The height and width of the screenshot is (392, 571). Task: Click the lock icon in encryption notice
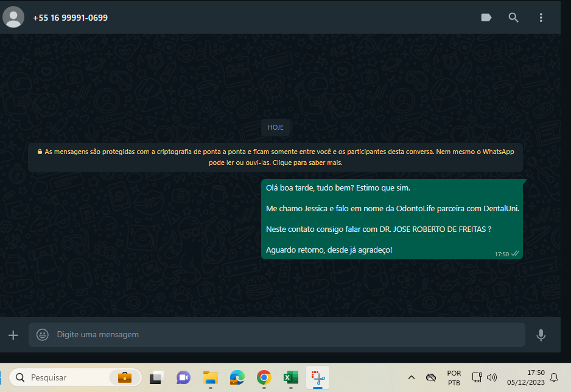tap(40, 152)
